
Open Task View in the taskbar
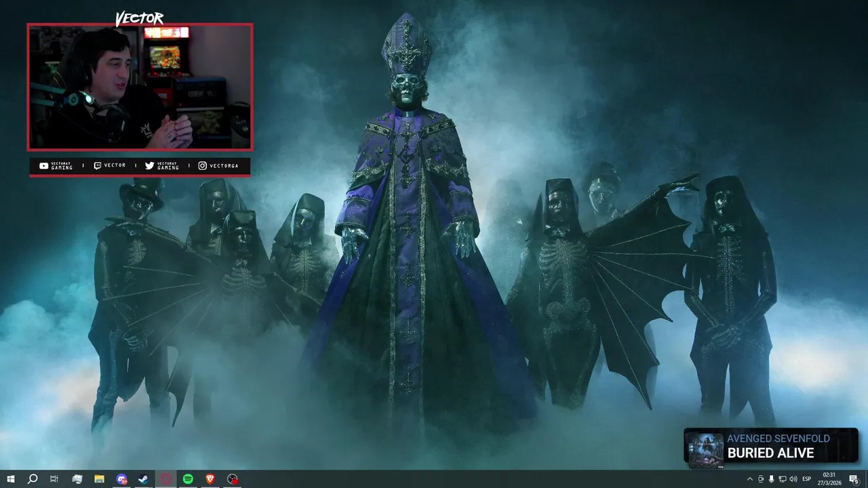[x=54, y=479]
